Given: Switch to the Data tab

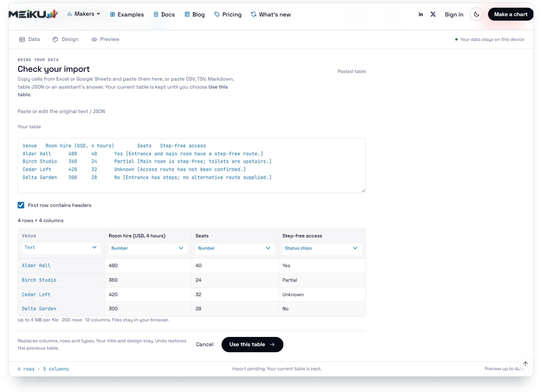Looking at the screenshot, I should click(29, 39).
